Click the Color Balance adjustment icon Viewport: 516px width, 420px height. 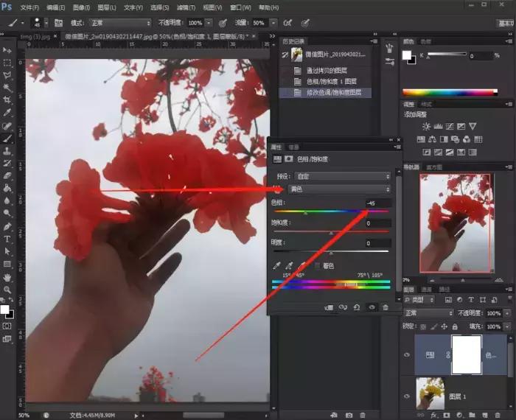pos(433,139)
